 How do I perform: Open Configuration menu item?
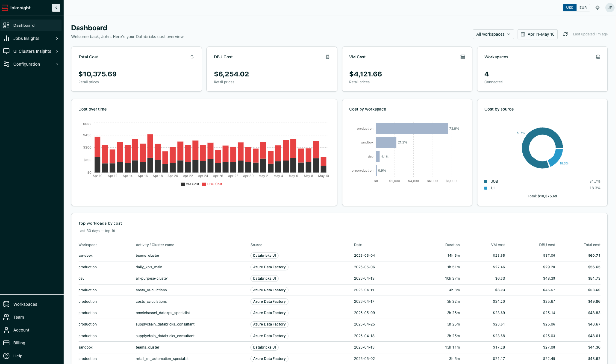[x=31, y=64]
